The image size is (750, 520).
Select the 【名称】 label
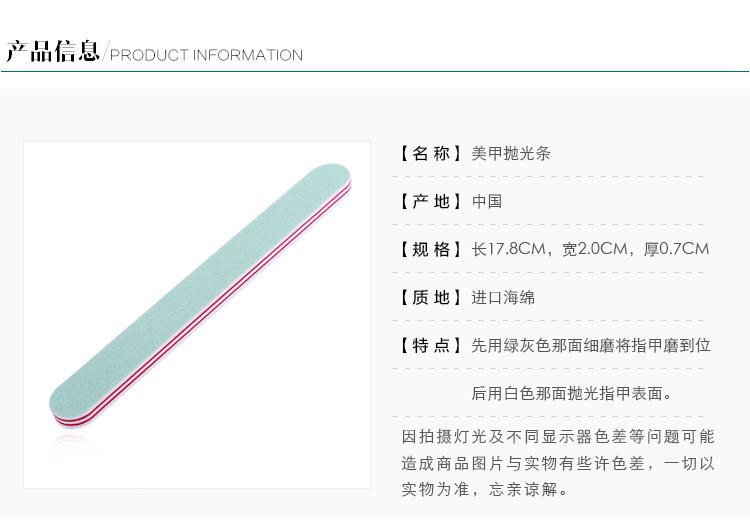click(431, 153)
